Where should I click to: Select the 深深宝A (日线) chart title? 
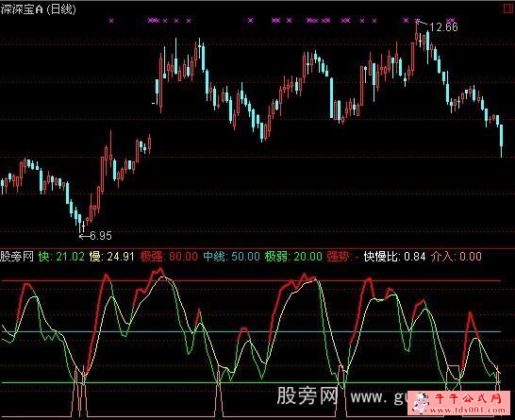[x=38, y=9]
